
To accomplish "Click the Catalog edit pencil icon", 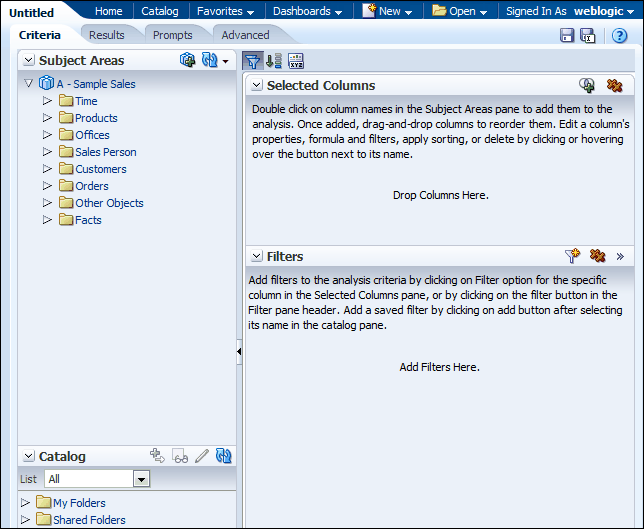I will (202, 456).
